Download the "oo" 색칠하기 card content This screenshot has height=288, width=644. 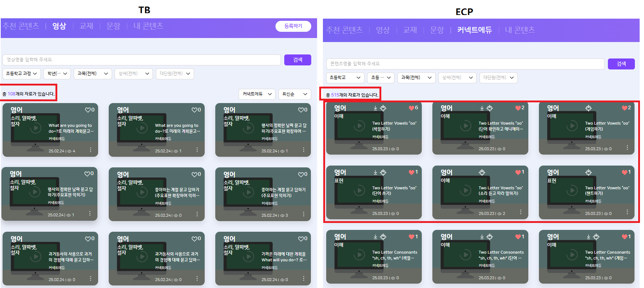tap(375, 108)
